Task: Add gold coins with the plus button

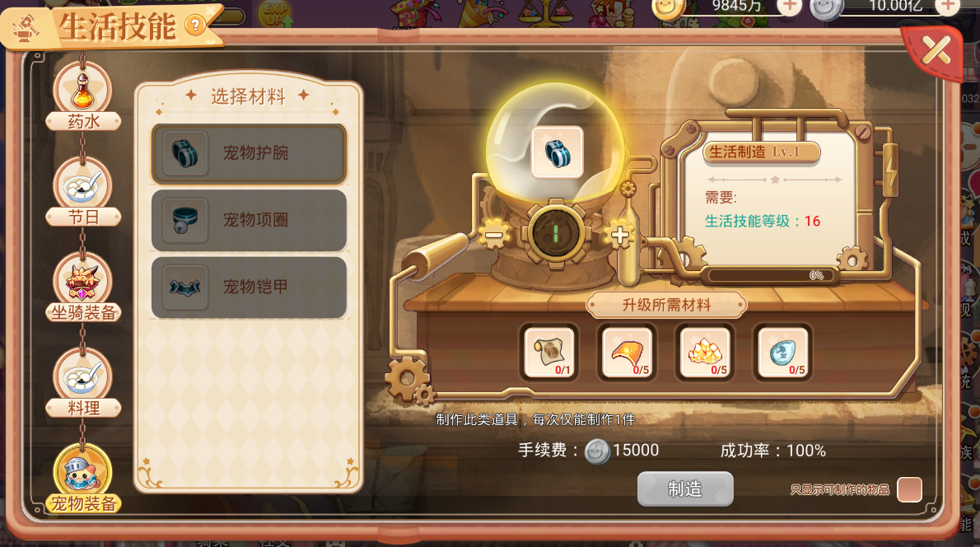Action: (x=790, y=7)
